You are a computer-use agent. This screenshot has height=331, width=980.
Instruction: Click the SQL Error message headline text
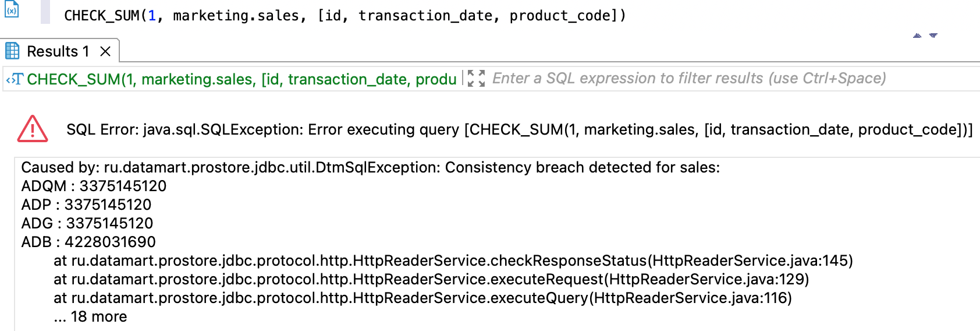(x=519, y=129)
